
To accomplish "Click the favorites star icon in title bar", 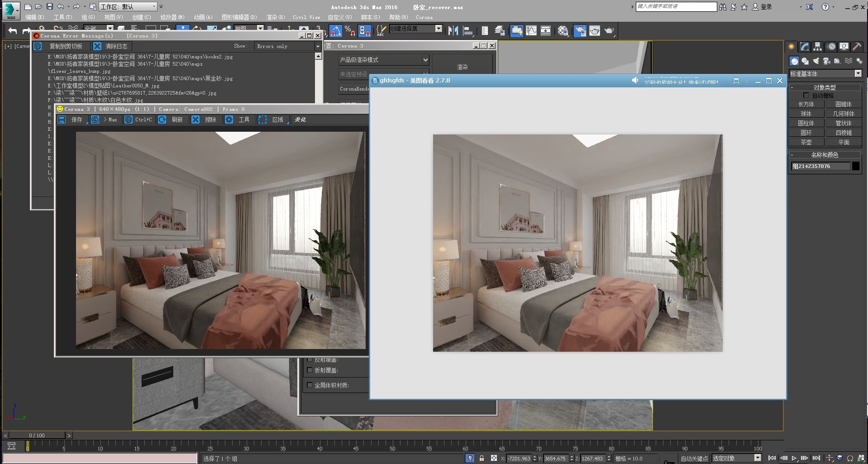I will 744,7.
